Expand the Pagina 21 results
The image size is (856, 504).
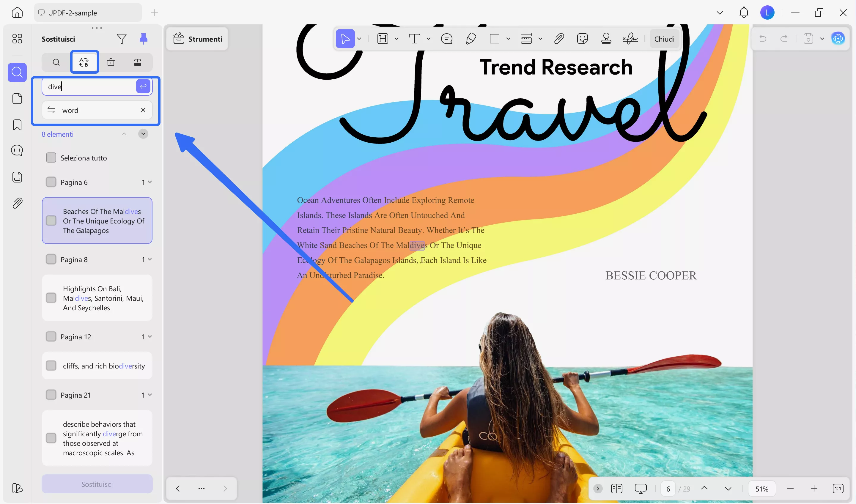pos(150,395)
